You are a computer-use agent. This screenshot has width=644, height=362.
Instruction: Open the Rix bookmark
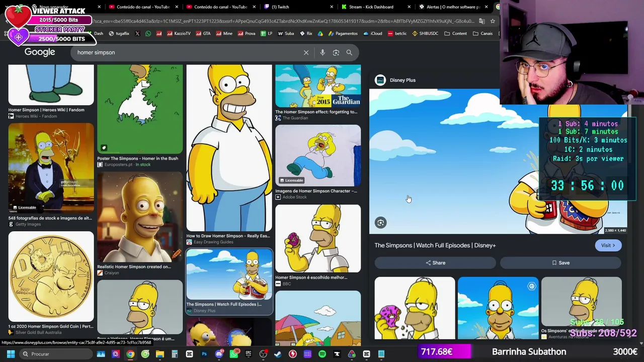[306, 34]
